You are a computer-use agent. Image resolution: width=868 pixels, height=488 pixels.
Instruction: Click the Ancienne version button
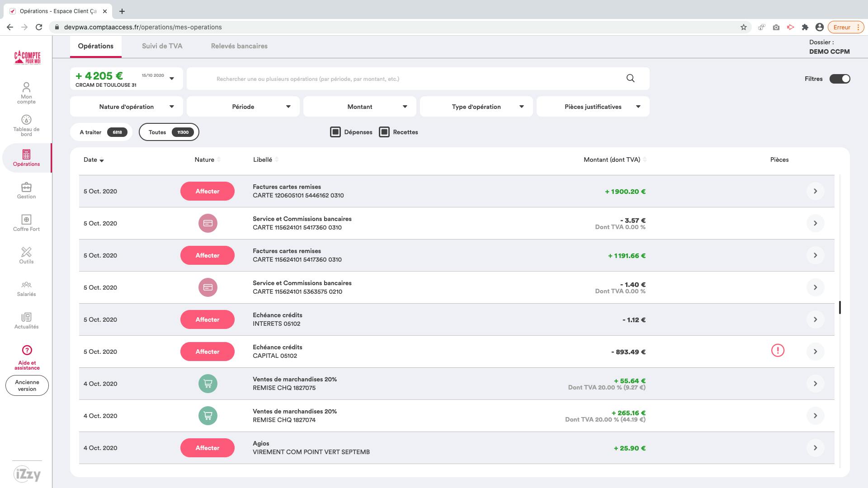[27, 385]
